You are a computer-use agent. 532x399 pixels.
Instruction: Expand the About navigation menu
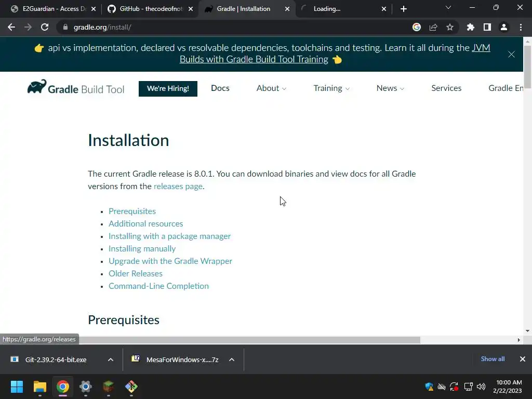[271, 88]
